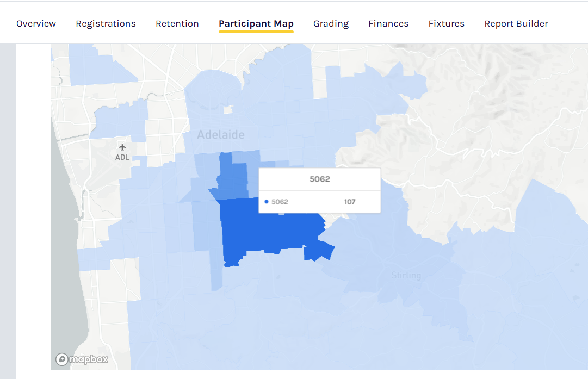The image size is (588, 379).
Task: Switch to the Finances tab
Action: point(388,23)
